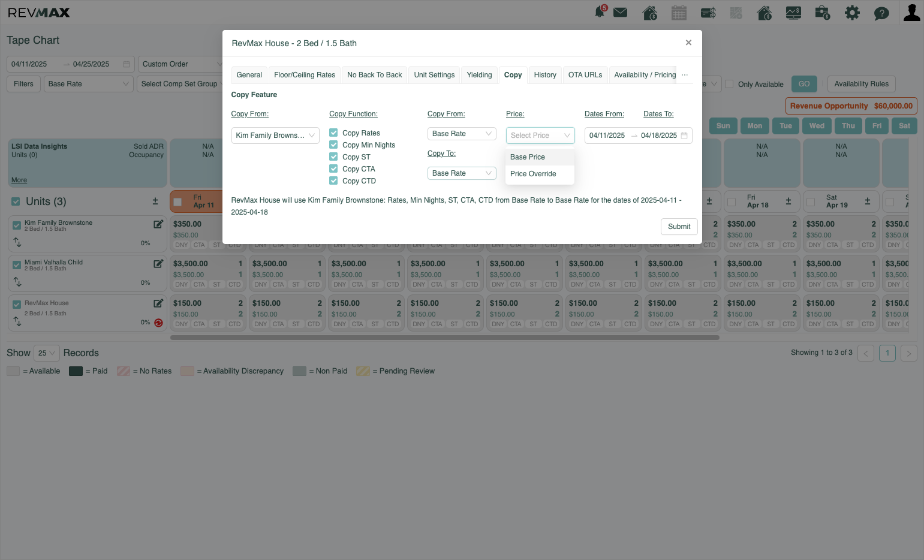Screen dimensions: 924x560
Task: Choose Base Price from the price list
Action: [540, 157]
